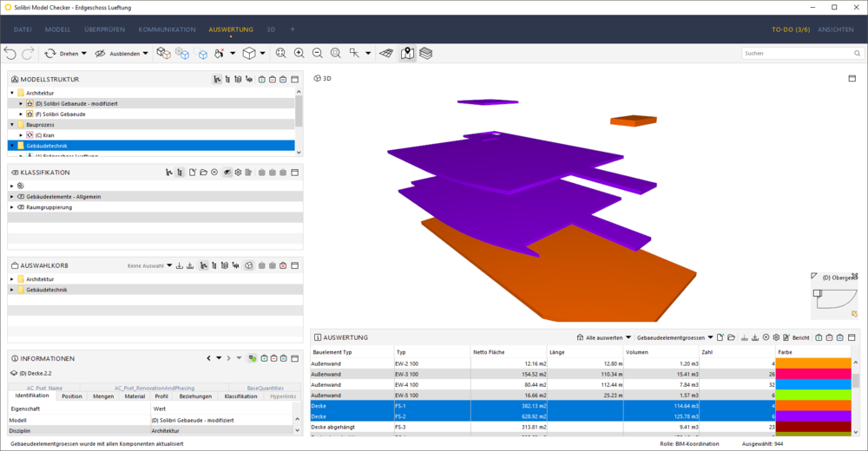Expand the Raumgruppierung tree node

(x=12, y=207)
